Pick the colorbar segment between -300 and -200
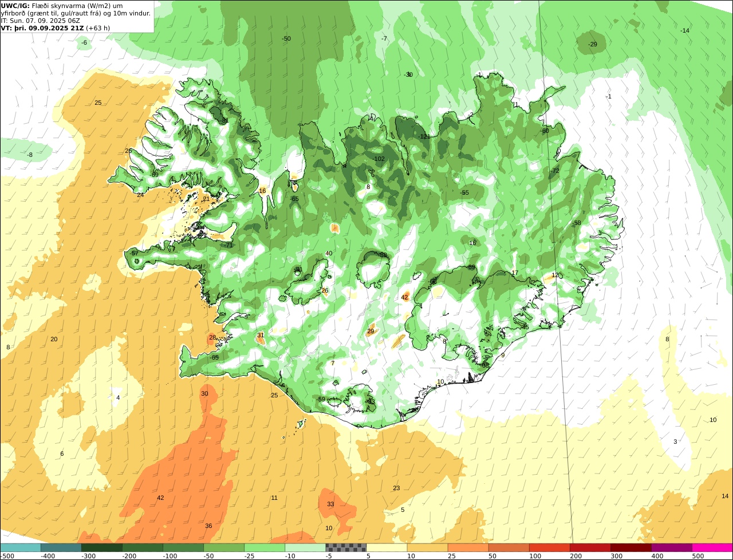Screen dimensions: 733x560 (101, 548)
